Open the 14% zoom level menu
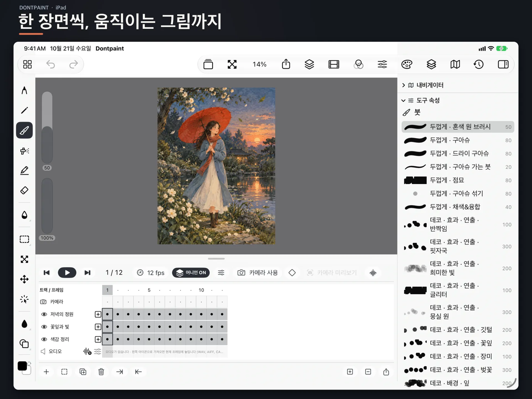Image resolution: width=532 pixels, height=399 pixels. click(x=259, y=64)
